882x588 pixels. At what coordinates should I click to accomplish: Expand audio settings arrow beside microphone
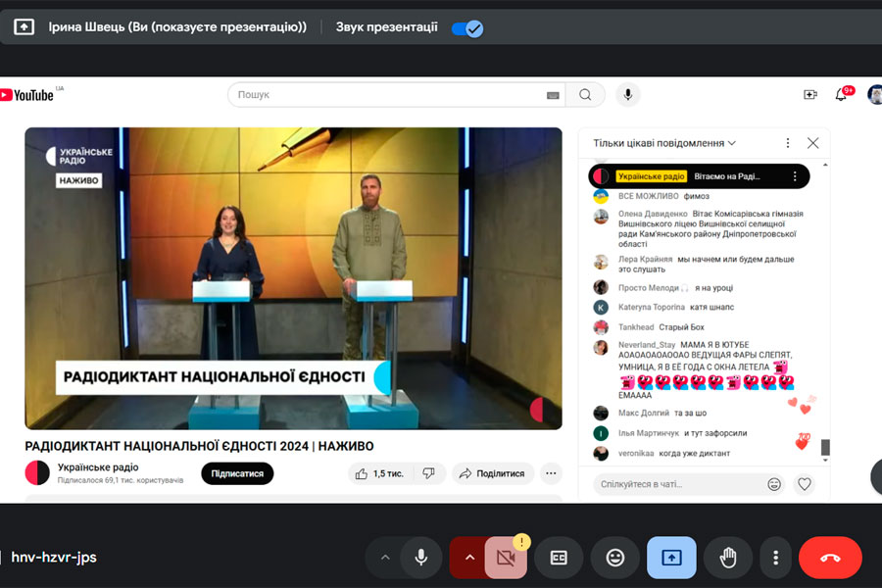[x=385, y=558]
